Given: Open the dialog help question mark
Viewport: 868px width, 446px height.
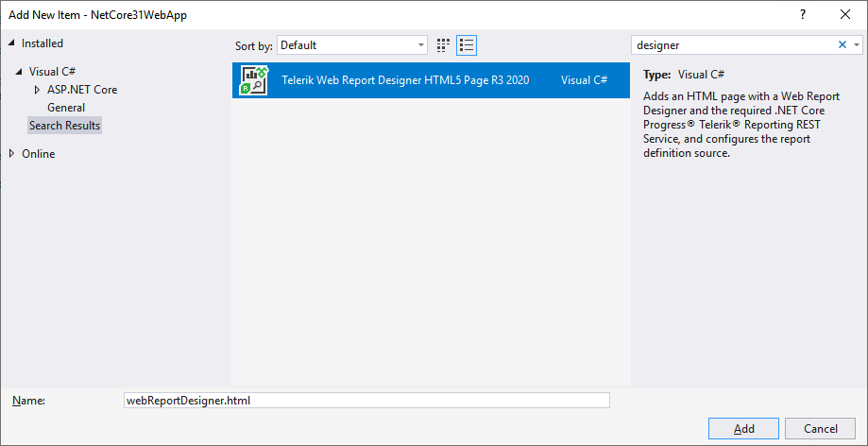Looking at the screenshot, I should tap(803, 15).
